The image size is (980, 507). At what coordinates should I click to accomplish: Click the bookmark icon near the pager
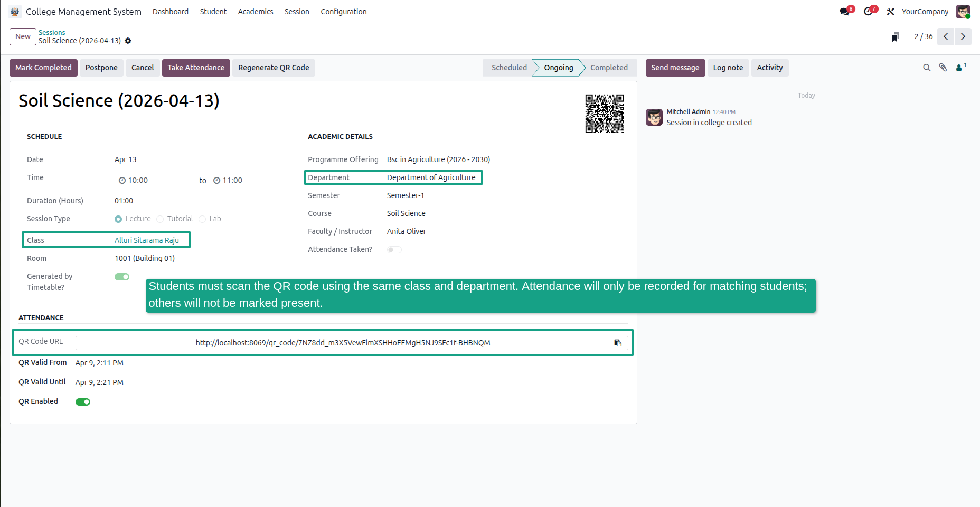point(895,37)
